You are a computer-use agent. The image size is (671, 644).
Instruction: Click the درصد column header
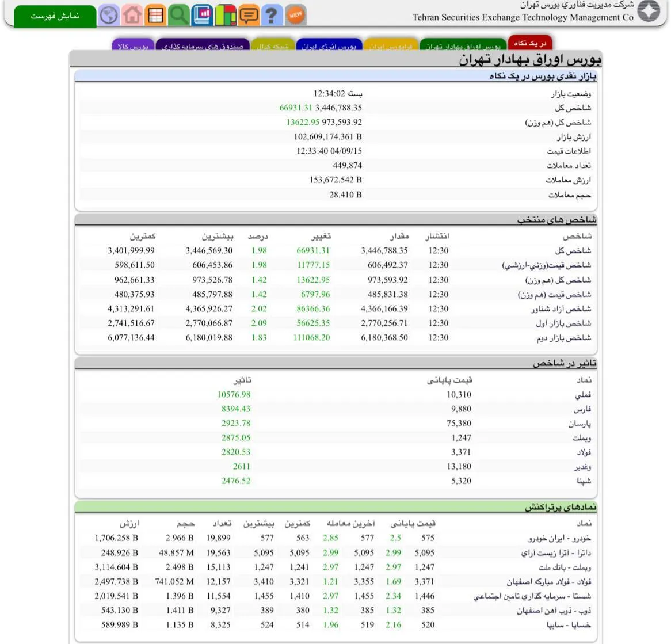tap(258, 236)
